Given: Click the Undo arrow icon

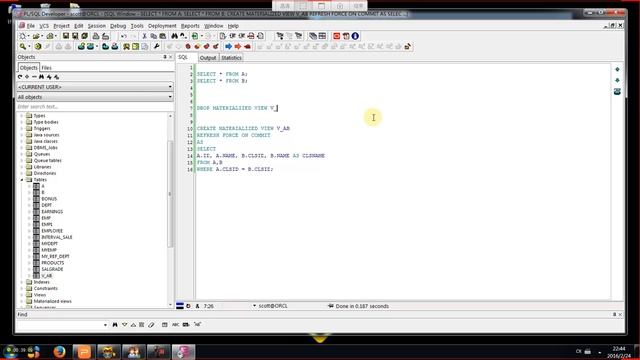Looking at the screenshot, I should click(123, 36).
